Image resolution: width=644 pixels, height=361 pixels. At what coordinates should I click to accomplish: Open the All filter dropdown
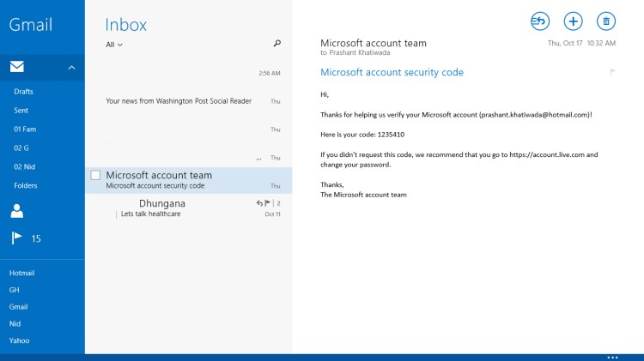coord(114,45)
